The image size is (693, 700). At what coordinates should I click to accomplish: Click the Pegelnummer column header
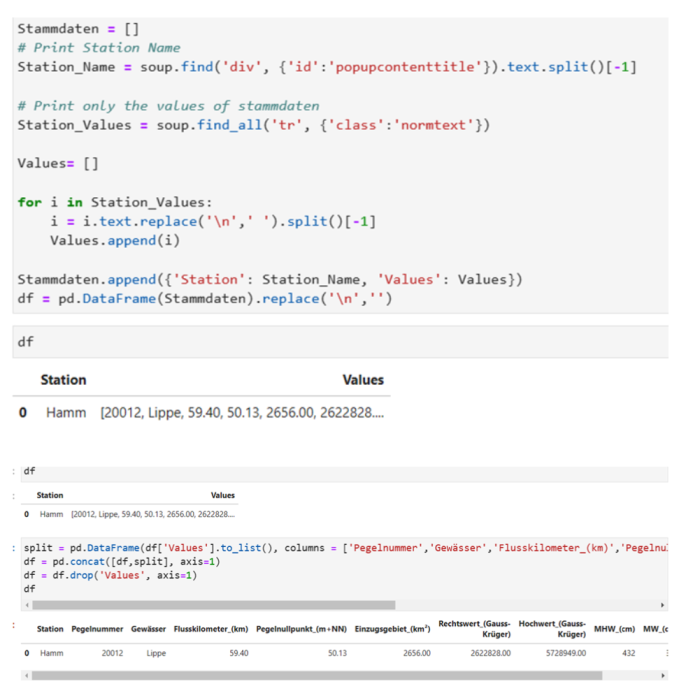[96, 629]
